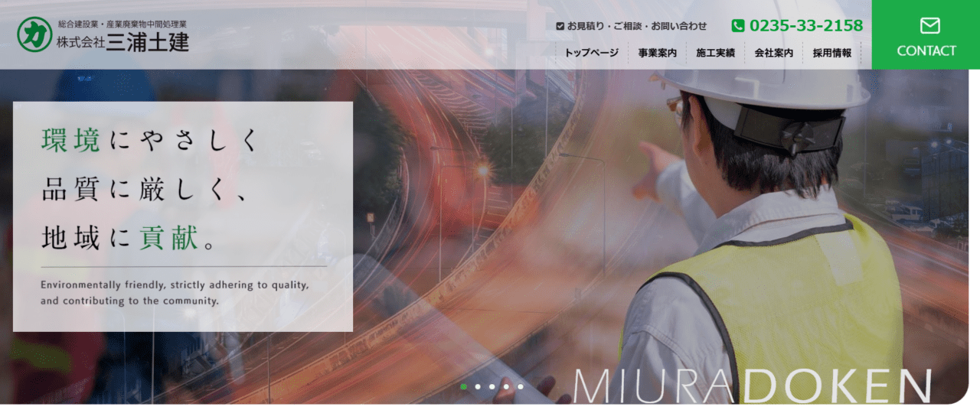Open お見積り・ご相談・お問い合わせ link
980x410 pixels.
(637, 26)
